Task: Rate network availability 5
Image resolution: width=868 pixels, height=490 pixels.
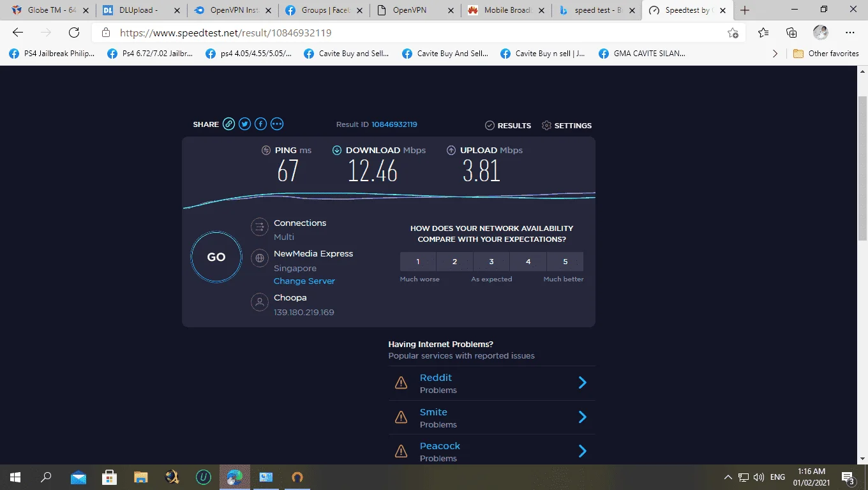Action: [x=565, y=262]
